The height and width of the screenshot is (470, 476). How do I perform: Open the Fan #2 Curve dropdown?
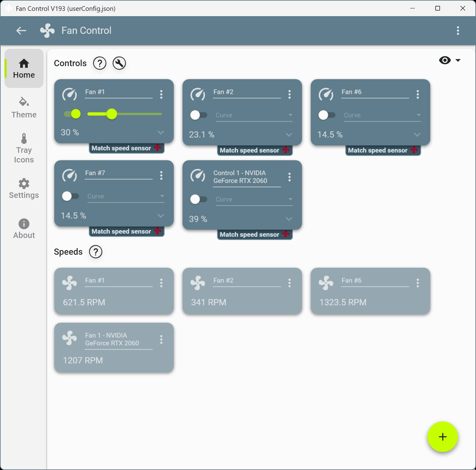[x=254, y=115]
